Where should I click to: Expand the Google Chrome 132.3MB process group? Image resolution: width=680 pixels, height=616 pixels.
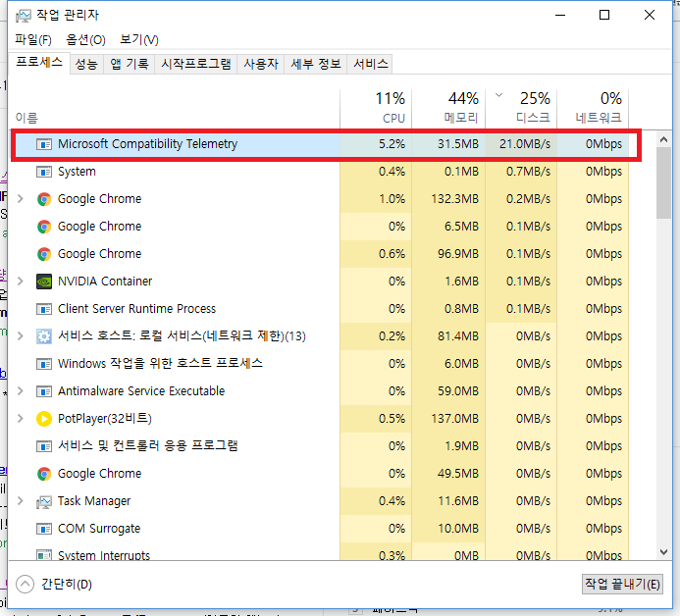20,199
